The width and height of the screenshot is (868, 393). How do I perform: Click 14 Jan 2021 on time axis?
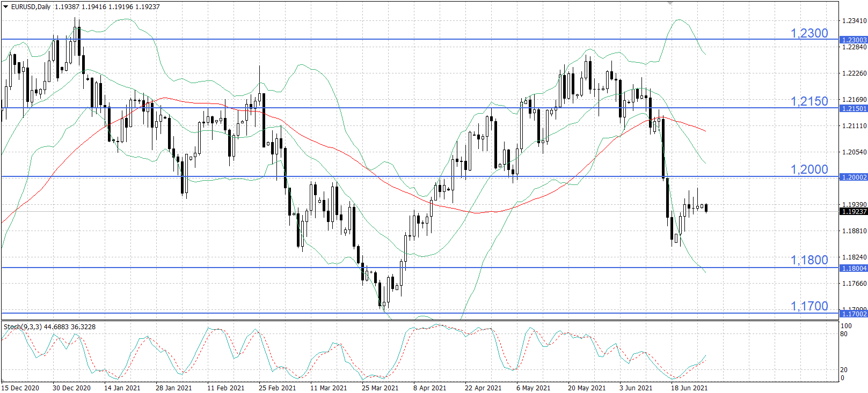(x=122, y=388)
